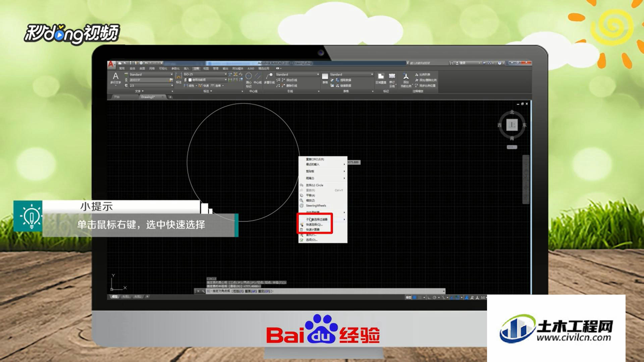Toggle polar tracking in the status bar

(435, 298)
